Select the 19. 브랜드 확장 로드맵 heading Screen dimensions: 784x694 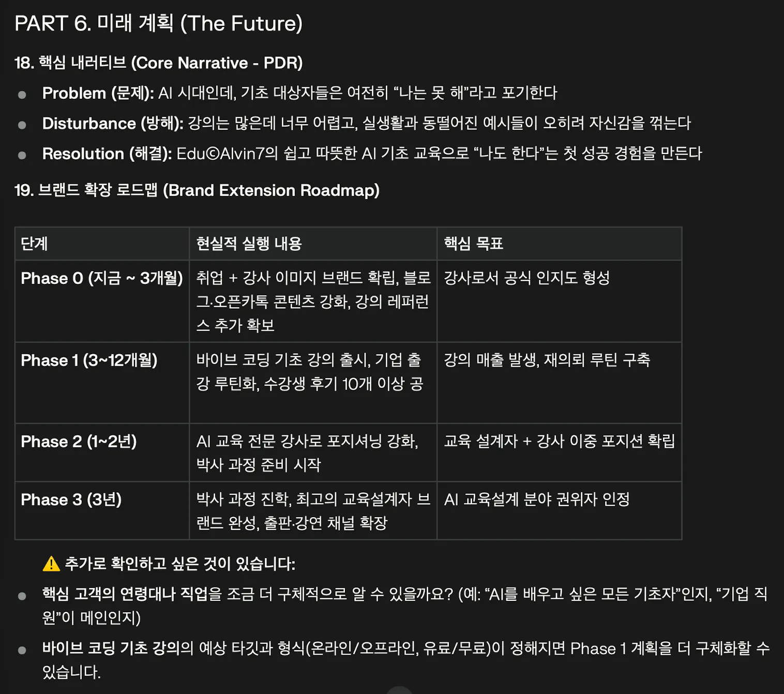(197, 190)
